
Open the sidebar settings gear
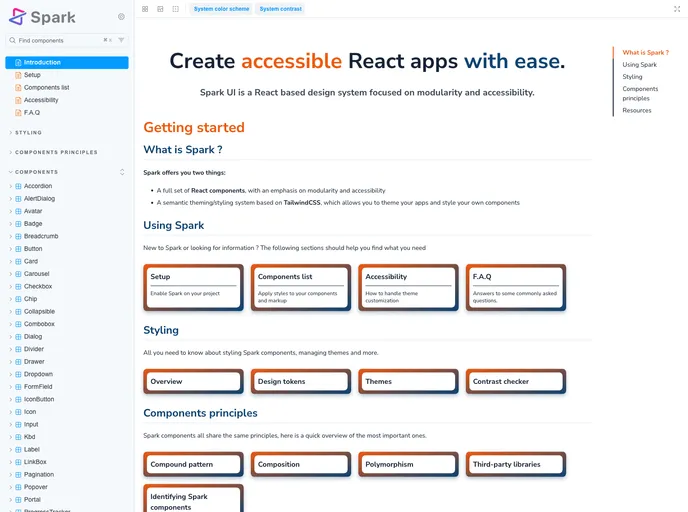tap(121, 17)
